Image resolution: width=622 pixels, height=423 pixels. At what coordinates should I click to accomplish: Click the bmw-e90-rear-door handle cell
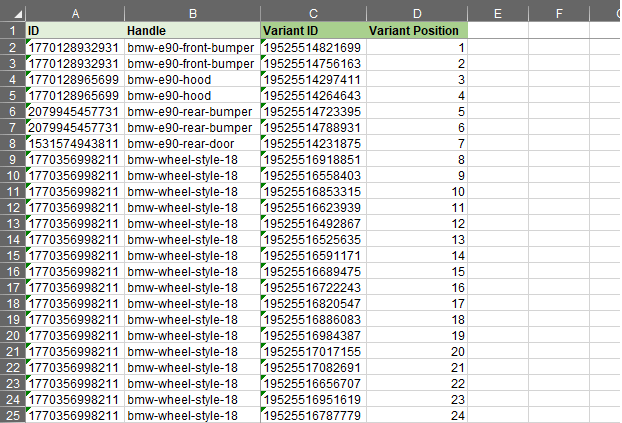193,143
